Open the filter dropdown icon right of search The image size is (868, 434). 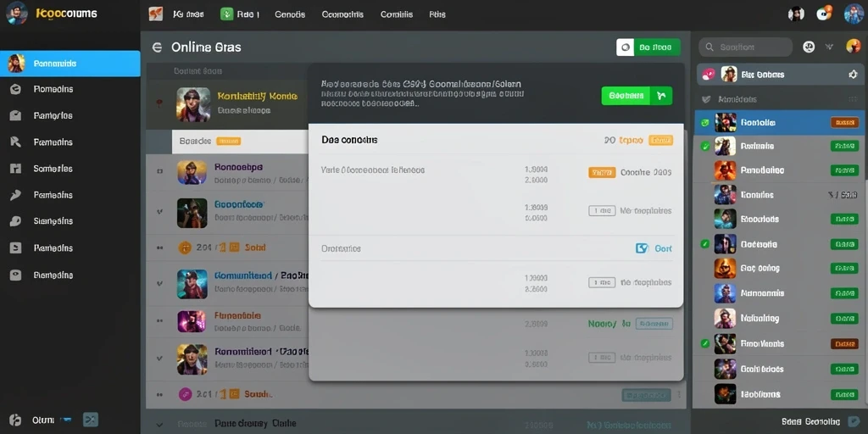point(829,47)
